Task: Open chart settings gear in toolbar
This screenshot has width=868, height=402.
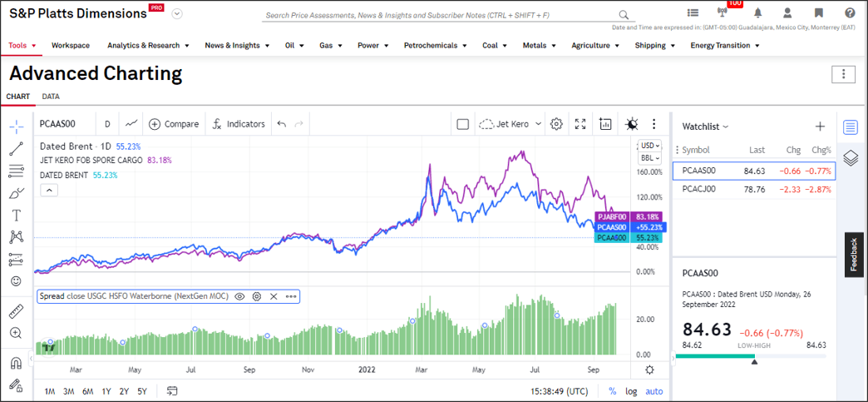Action: [556, 124]
